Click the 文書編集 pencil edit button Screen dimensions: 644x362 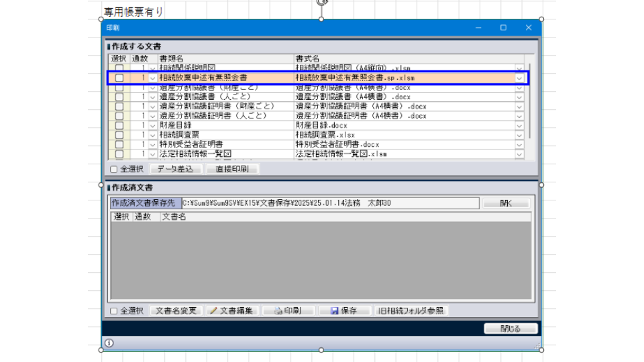231,311
